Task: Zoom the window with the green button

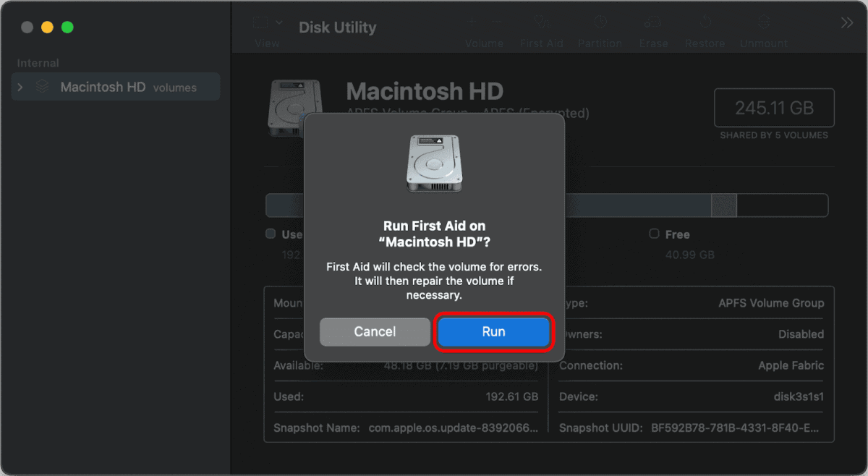Action: [67, 27]
